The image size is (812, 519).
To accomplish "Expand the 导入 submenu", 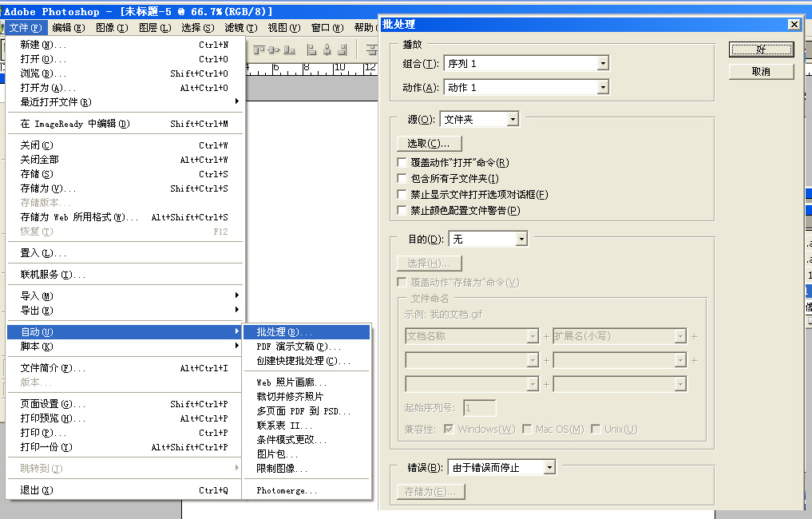I will (x=125, y=295).
